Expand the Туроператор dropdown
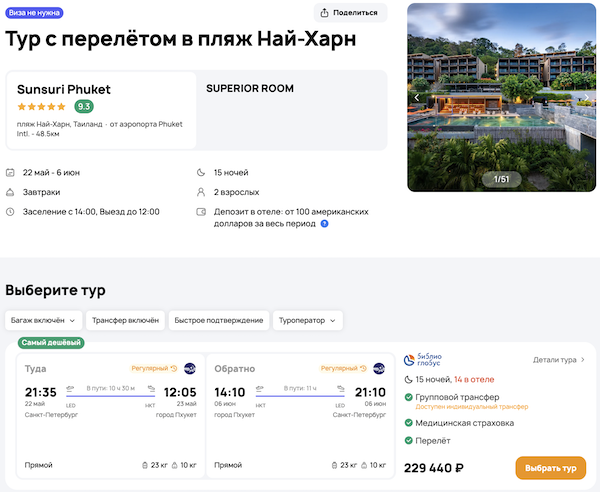The width and height of the screenshot is (600, 492). (307, 320)
